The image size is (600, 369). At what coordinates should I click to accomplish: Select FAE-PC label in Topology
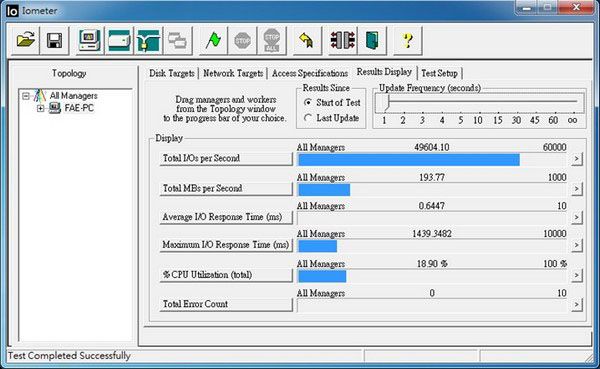79,108
